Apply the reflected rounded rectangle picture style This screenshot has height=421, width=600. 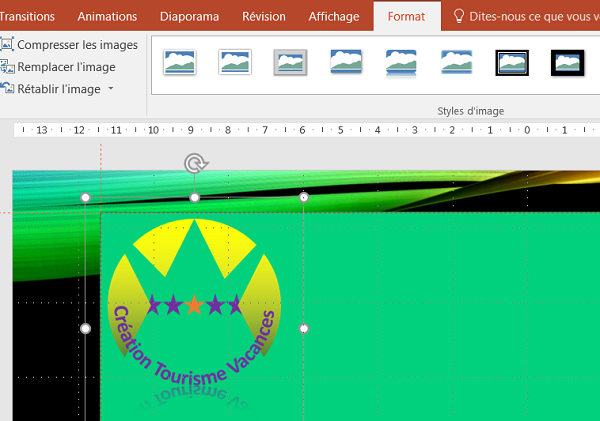point(401,63)
